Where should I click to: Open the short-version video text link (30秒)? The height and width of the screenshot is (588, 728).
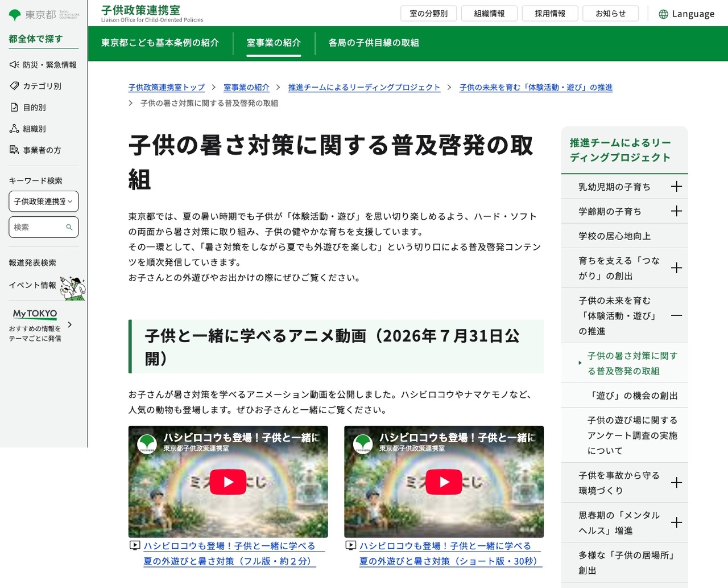pyautogui.click(x=445, y=553)
